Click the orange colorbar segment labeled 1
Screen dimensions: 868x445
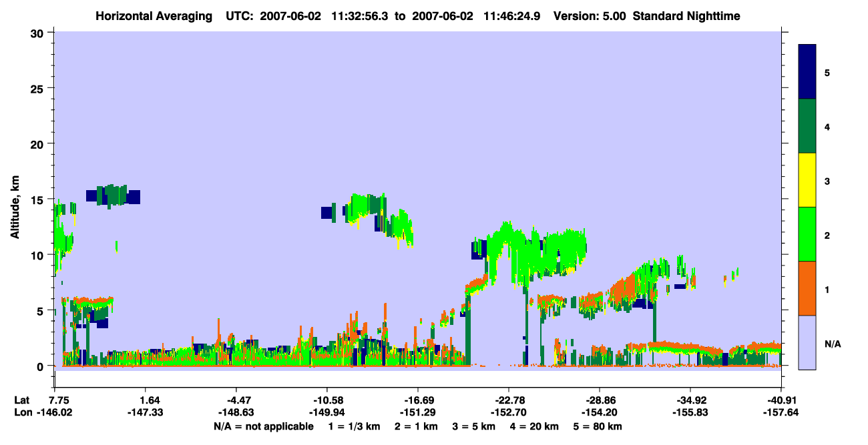point(807,288)
